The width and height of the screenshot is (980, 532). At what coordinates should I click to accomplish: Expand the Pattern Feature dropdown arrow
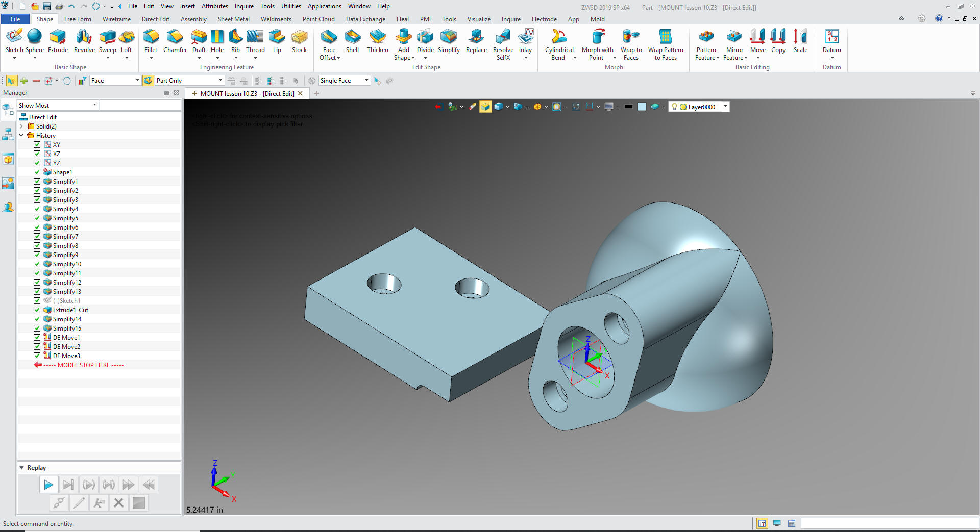point(718,58)
